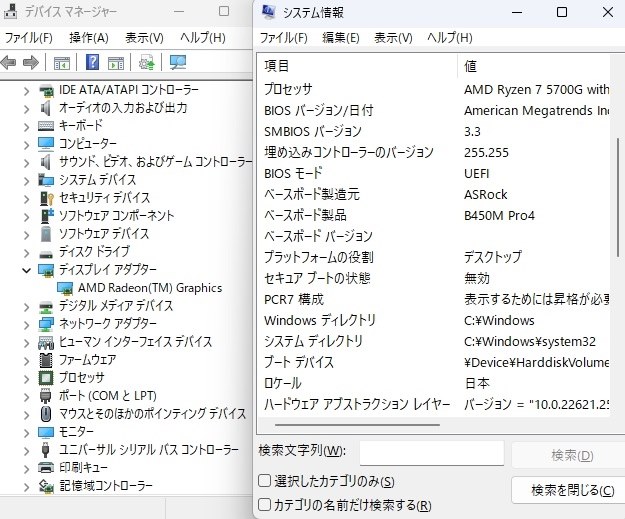Expand the ネットワーク アダプター node

(x=26, y=325)
